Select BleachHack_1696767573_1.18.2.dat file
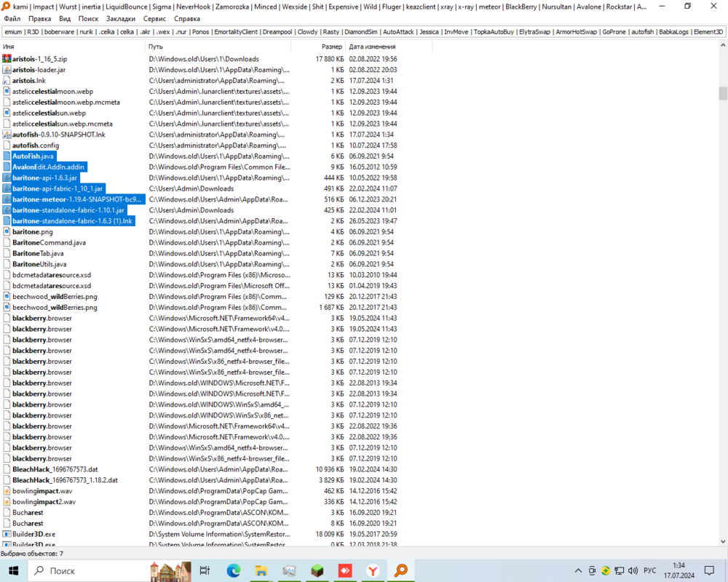 (x=65, y=480)
